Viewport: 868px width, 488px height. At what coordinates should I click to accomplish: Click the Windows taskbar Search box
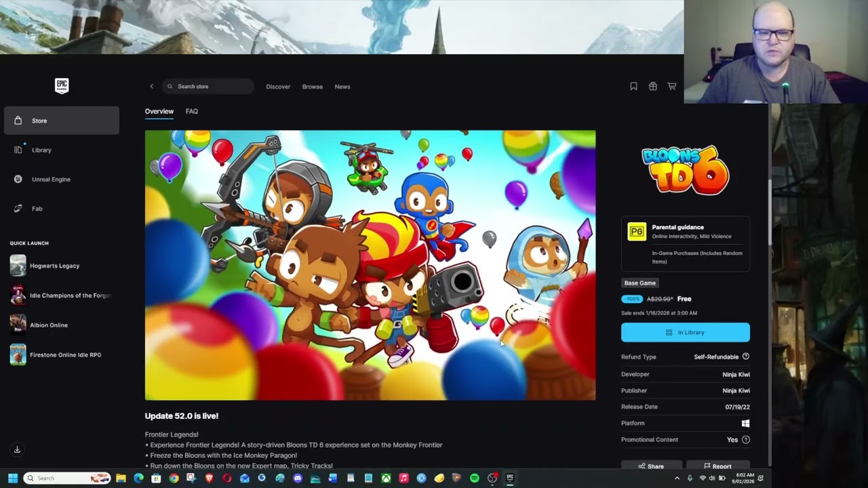tap(67, 478)
